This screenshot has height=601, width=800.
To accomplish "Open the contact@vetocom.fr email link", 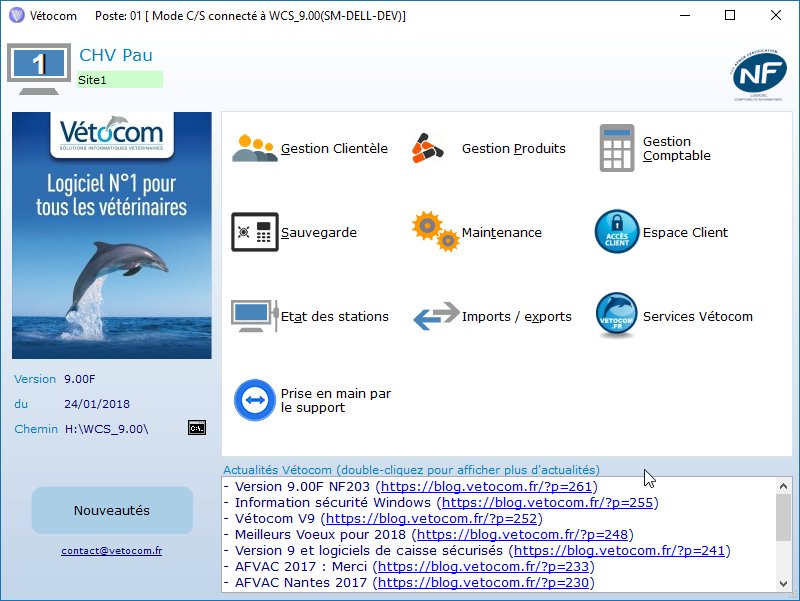I will click(x=112, y=550).
